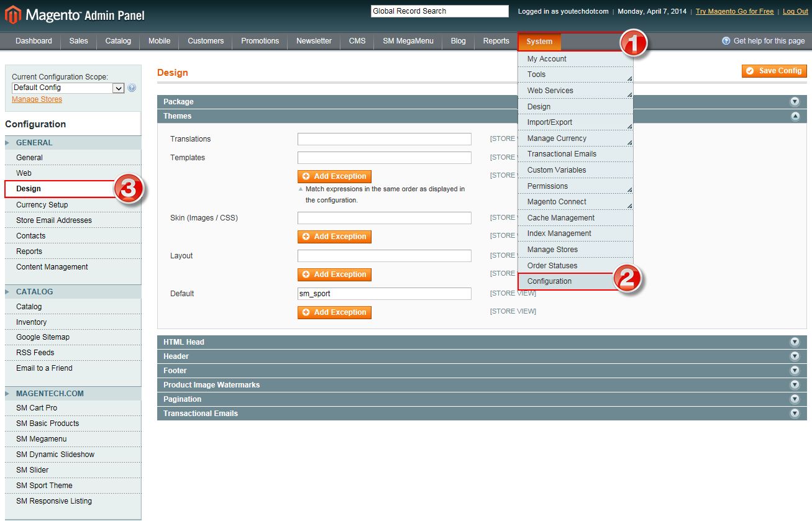Open the System menu
Image resolution: width=812 pixels, height=521 pixels.
pyautogui.click(x=539, y=42)
